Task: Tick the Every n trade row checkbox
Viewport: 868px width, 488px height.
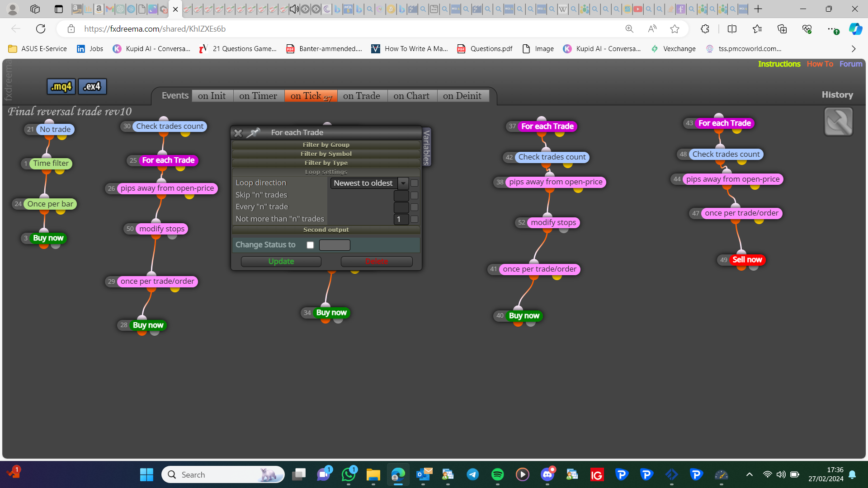Action: [414, 207]
